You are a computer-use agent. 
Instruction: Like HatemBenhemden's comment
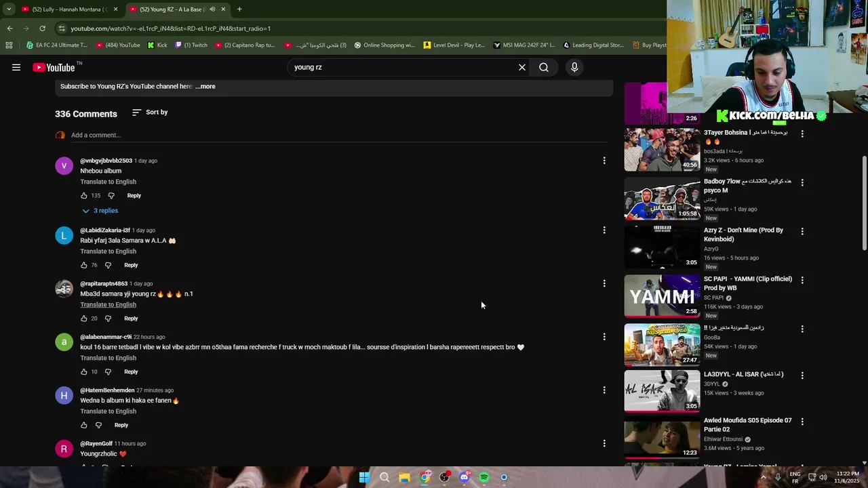[x=84, y=425]
